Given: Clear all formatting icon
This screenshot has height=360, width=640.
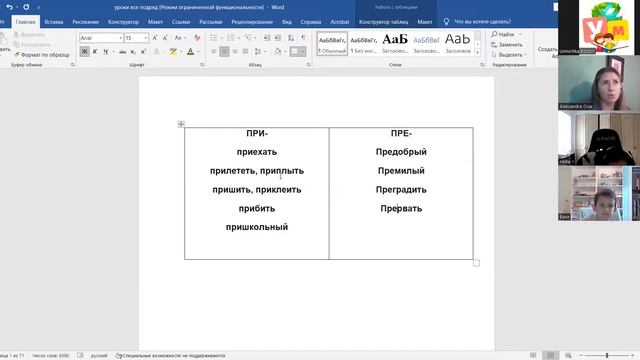Looking at the screenshot, I should [197, 38].
